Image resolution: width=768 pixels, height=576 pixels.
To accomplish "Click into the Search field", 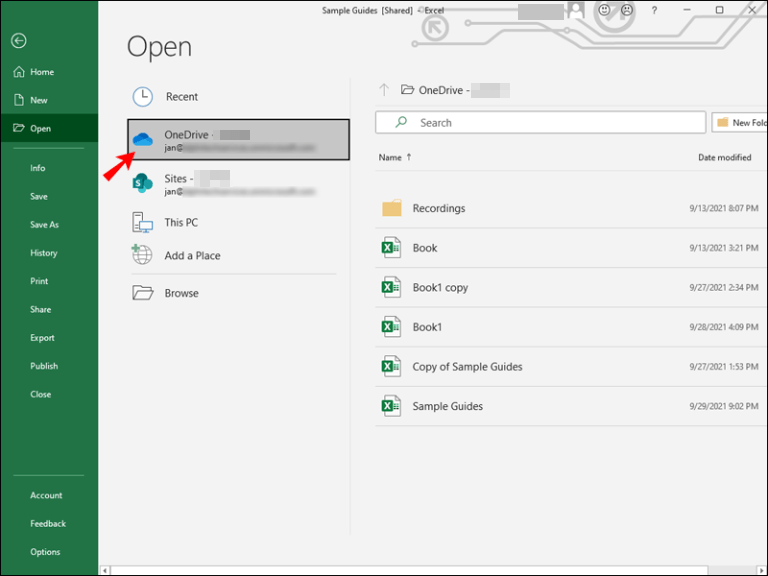I will click(x=540, y=123).
